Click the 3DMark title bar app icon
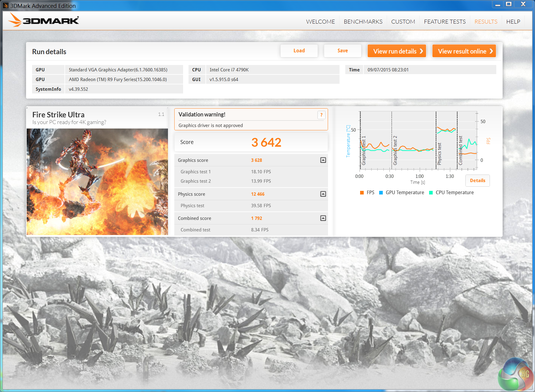 (x=6, y=5)
